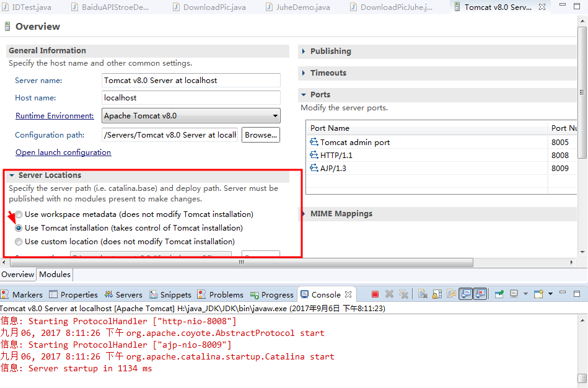Click into the Host name field
The width and height of the screenshot is (588, 388).
pyautogui.click(x=191, y=97)
